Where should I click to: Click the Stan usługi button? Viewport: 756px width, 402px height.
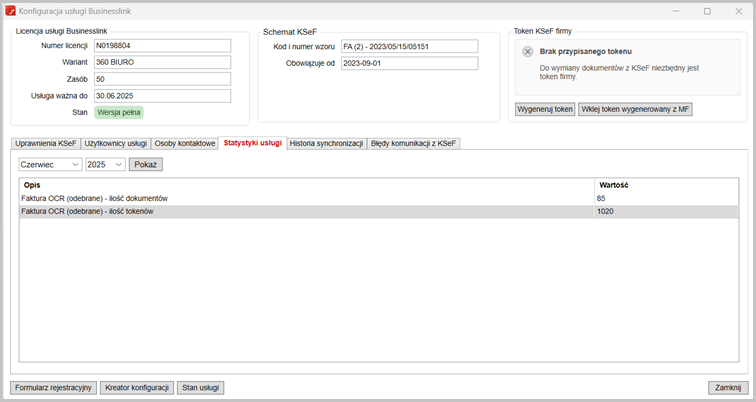tap(201, 388)
